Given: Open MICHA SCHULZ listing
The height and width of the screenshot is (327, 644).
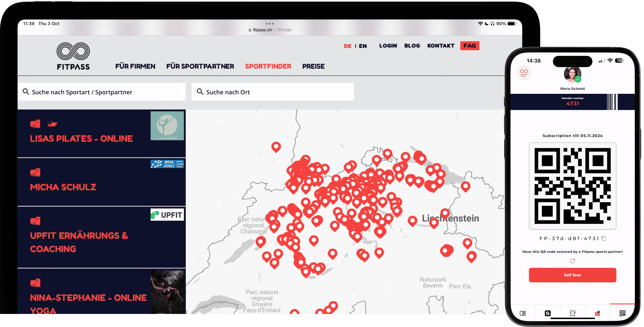Looking at the screenshot, I should pyautogui.click(x=101, y=182).
